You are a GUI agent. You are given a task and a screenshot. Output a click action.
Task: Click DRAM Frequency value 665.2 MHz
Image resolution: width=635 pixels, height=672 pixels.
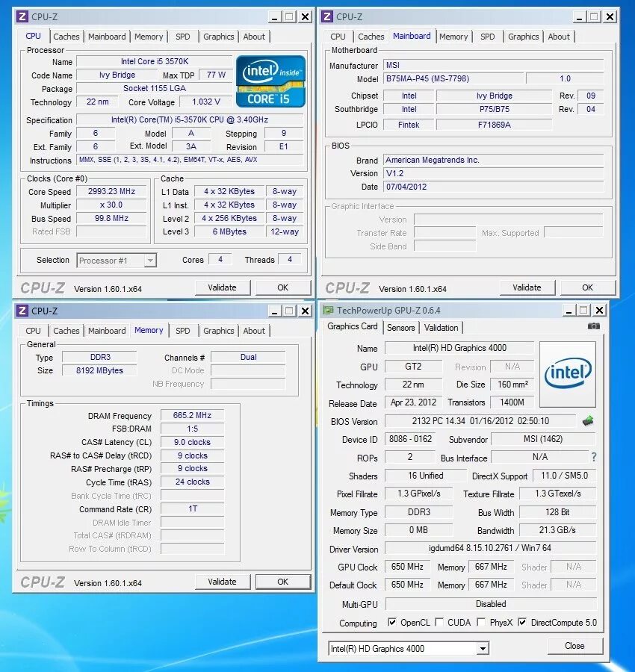[192, 415]
